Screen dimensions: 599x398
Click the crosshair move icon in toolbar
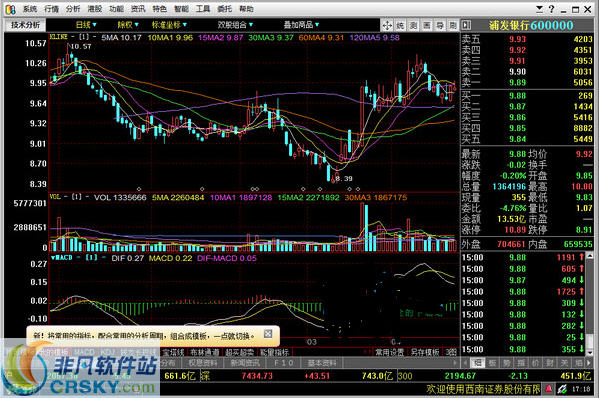387,26
